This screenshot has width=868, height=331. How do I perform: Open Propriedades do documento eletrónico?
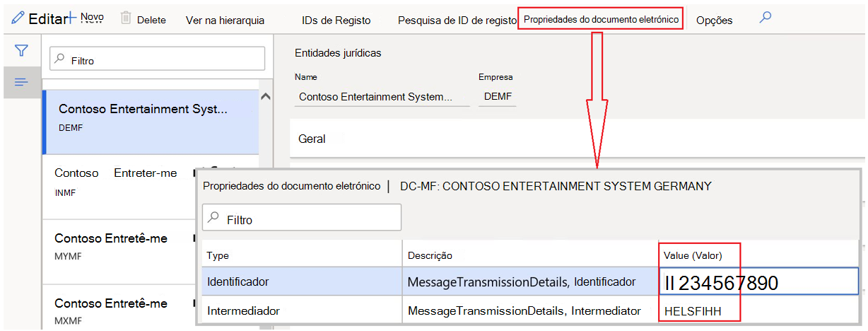pyautogui.click(x=602, y=19)
